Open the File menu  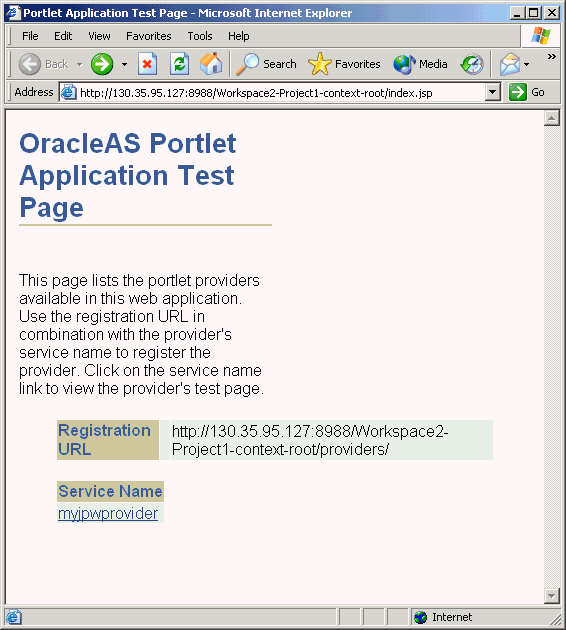30,36
